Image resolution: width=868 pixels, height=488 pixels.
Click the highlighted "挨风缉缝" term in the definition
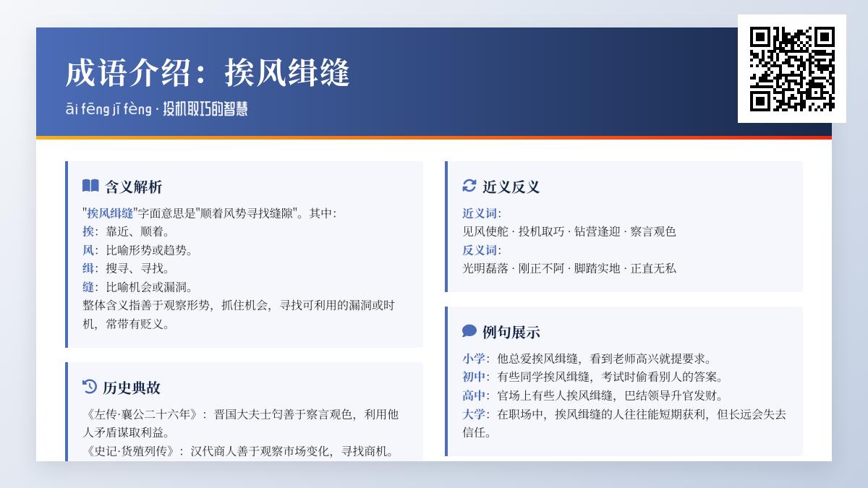point(110,213)
